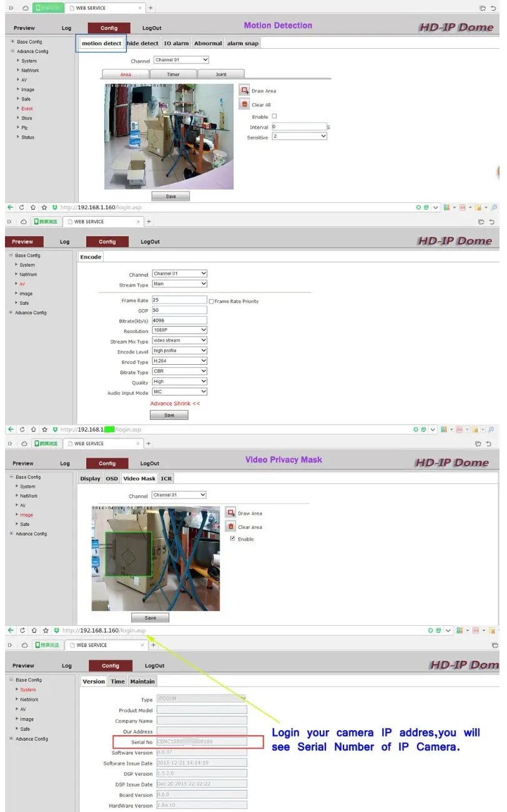Click refresh icon in address bar above the Version page

point(22,630)
